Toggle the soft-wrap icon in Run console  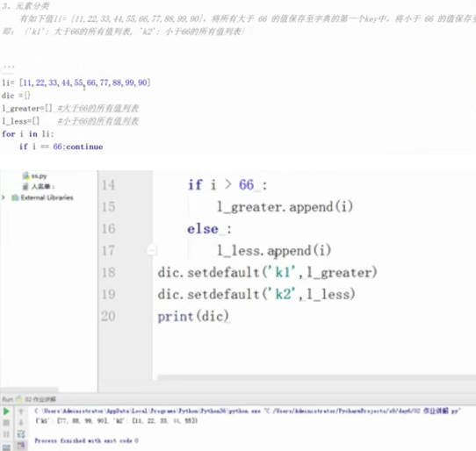[x=21, y=434]
